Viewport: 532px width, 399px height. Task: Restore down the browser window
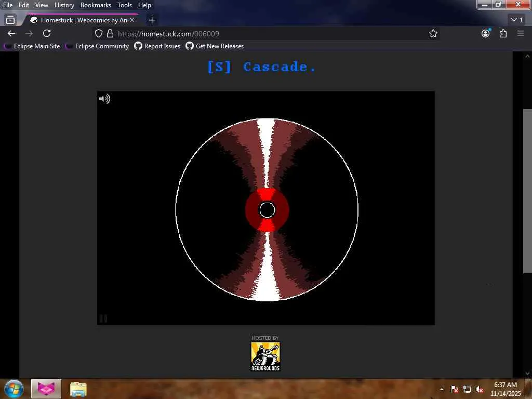pos(498,5)
